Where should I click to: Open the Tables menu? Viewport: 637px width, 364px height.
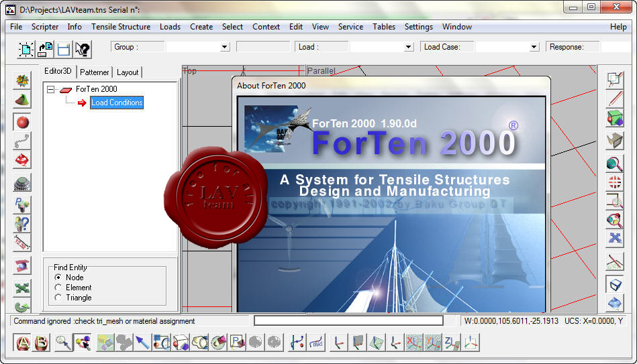[384, 27]
